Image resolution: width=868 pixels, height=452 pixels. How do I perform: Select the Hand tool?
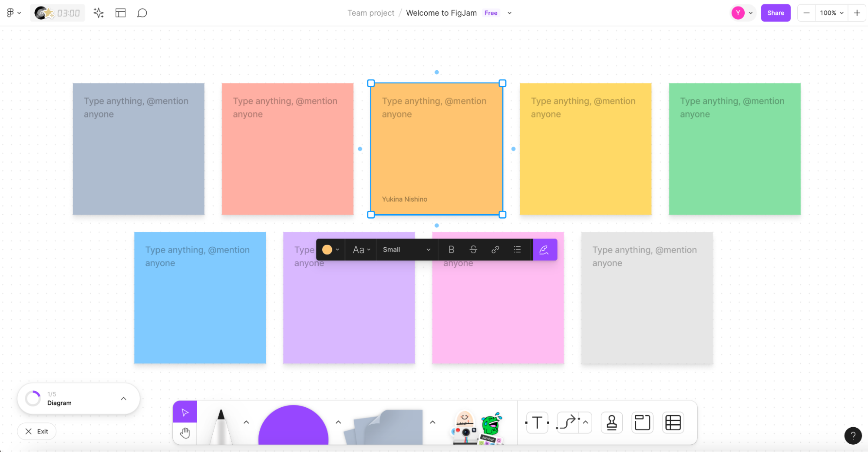pos(185,433)
